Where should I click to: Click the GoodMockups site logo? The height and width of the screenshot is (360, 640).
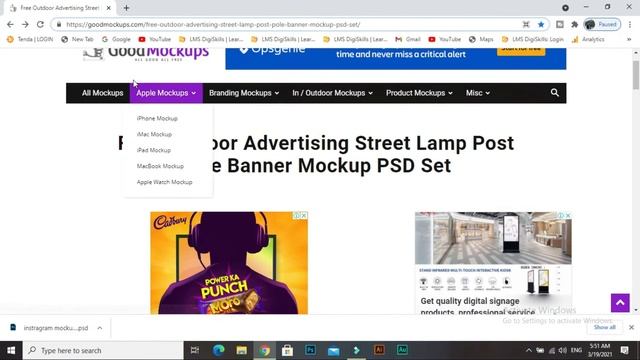point(146,54)
